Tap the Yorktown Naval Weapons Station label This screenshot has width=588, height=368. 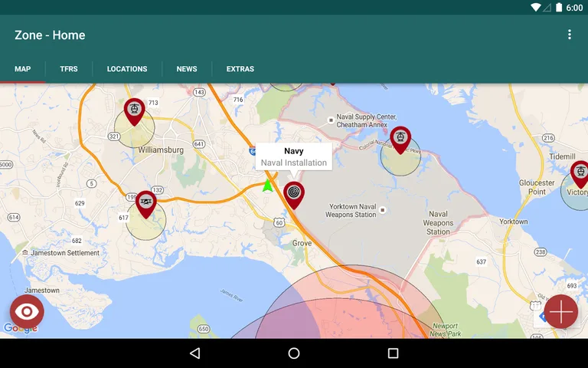351,211
